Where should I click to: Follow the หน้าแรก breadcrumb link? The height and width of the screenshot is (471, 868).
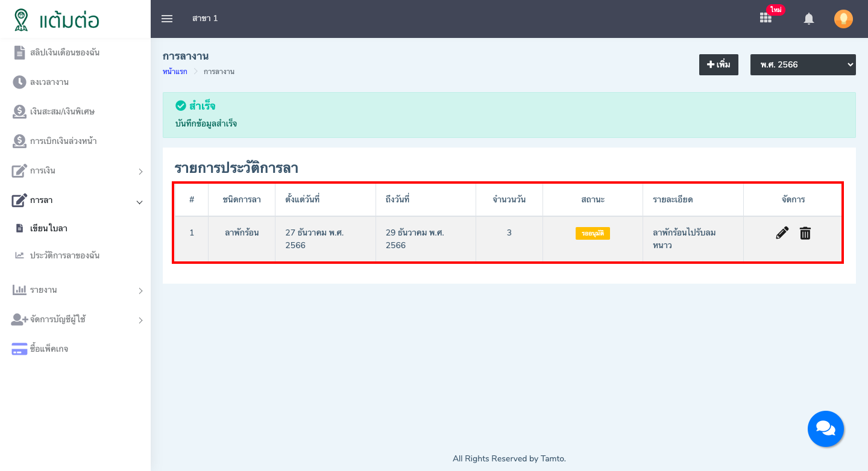[175, 72]
